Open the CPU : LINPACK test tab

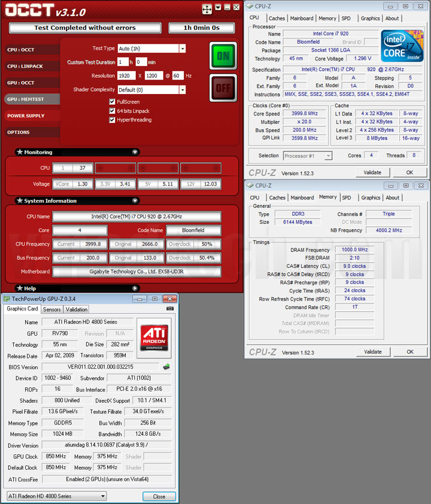tap(32, 66)
